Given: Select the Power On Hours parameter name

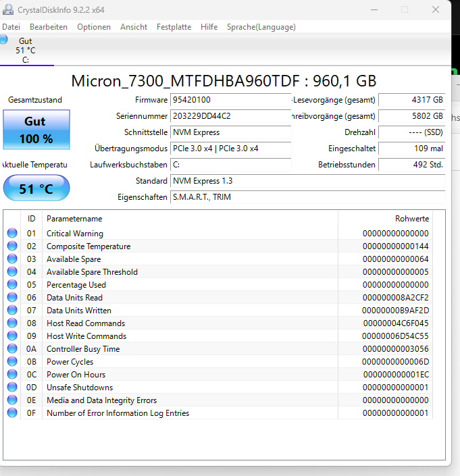Looking at the screenshot, I should coord(76,375).
